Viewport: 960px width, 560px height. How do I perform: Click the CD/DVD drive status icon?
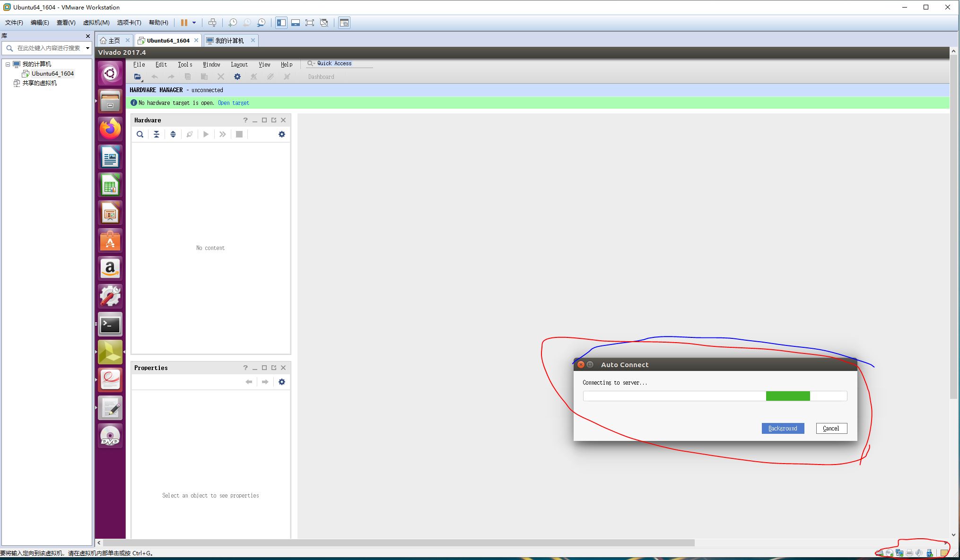click(890, 553)
